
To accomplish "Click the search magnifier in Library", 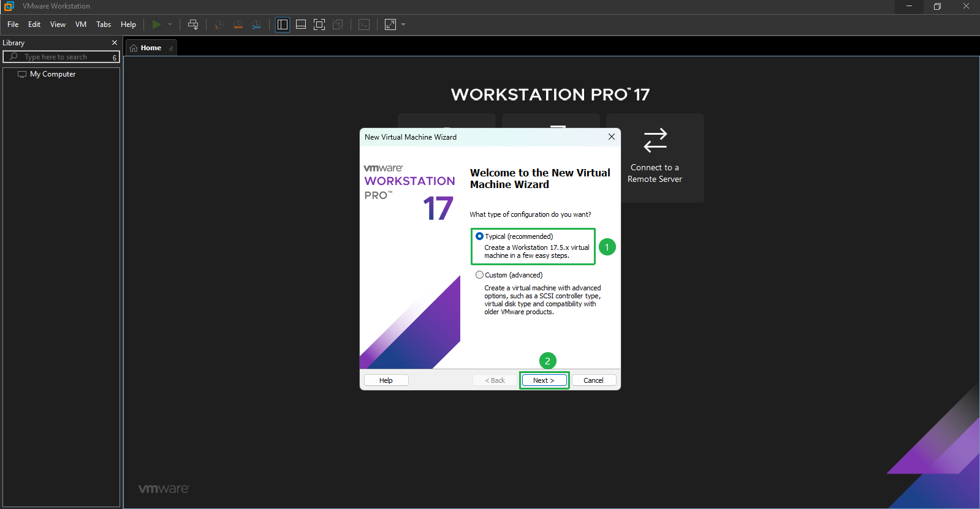I will pos(13,56).
